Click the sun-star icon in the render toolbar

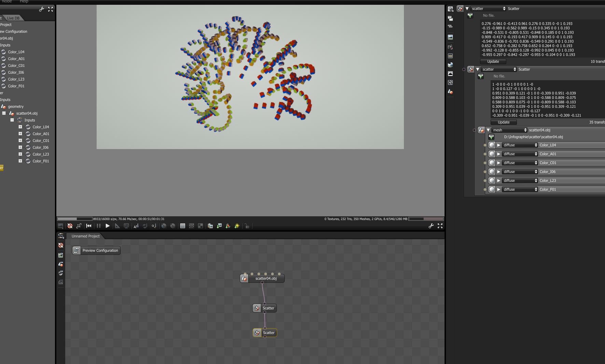[x=237, y=226]
